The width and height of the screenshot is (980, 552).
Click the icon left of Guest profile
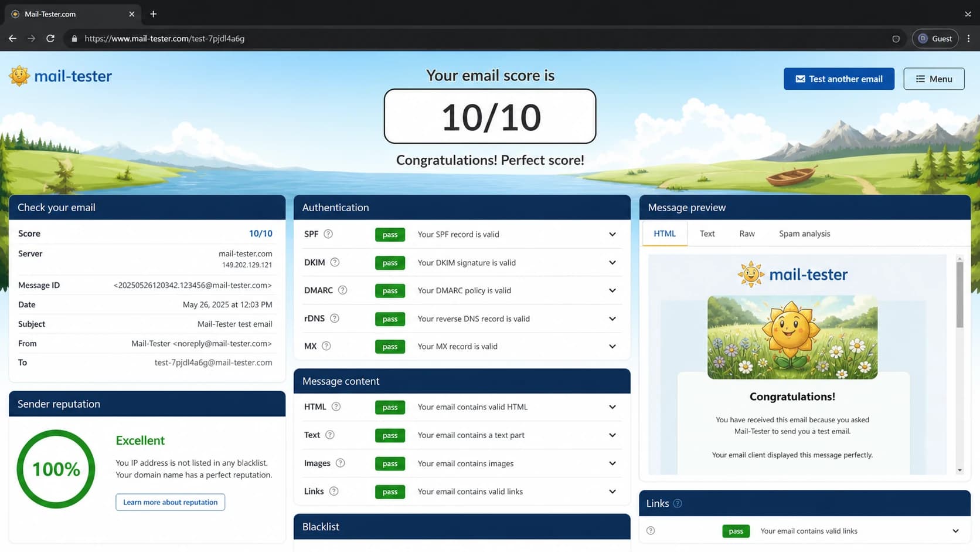tap(896, 39)
